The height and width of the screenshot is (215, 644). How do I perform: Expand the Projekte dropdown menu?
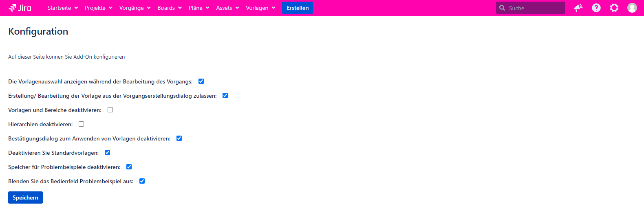coord(99,8)
